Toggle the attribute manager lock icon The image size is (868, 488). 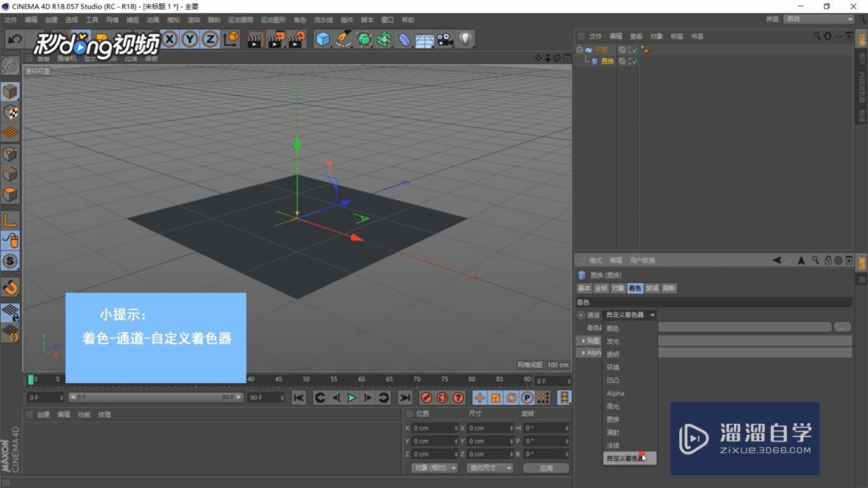pyautogui.click(x=828, y=261)
